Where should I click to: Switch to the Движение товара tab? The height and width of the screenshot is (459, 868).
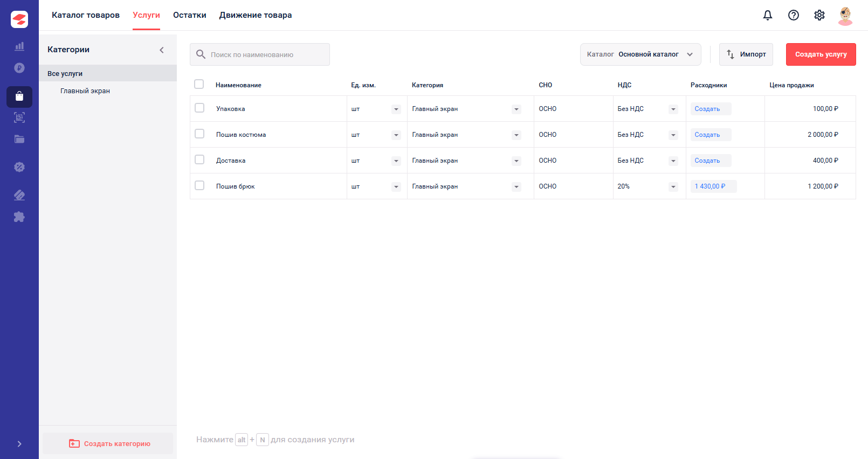256,15
